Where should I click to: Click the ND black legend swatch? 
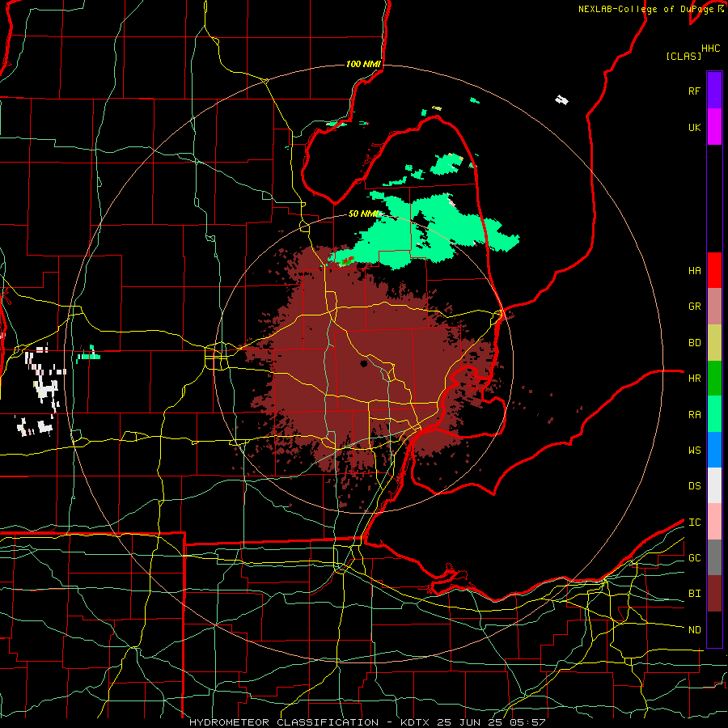pyautogui.click(x=714, y=629)
